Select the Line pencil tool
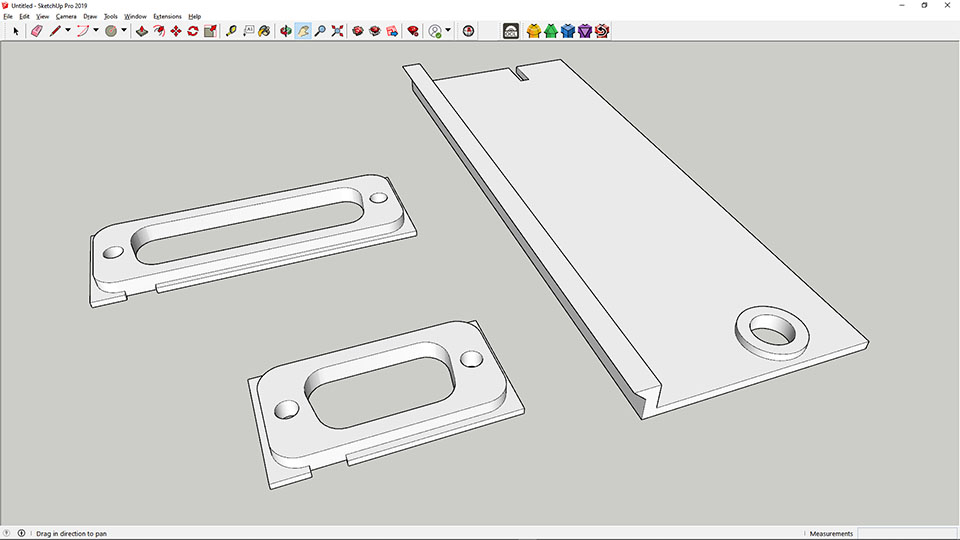Screen dimensions: 960x540 click(x=55, y=31)
